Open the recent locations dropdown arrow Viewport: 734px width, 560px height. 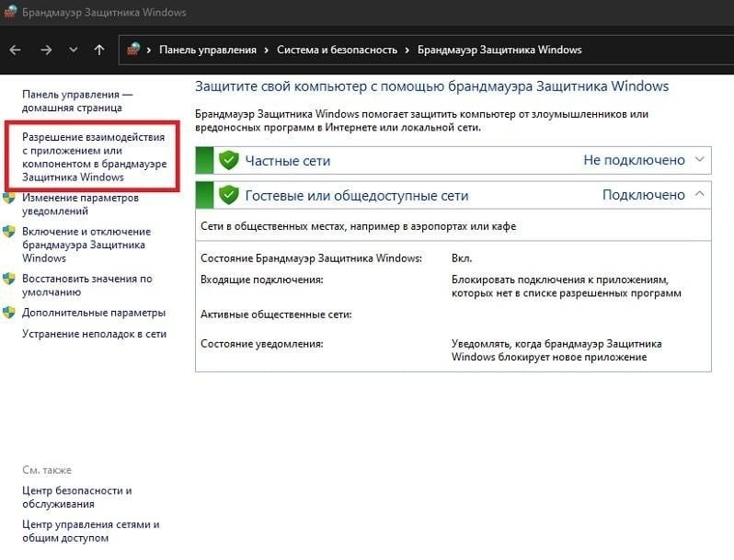click(73, 50)
